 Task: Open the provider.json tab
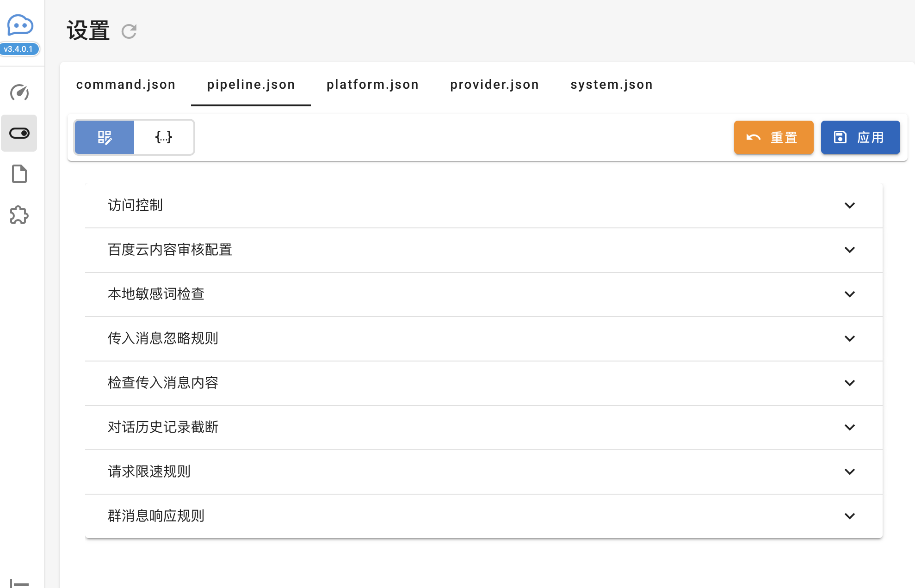[495, 85]
